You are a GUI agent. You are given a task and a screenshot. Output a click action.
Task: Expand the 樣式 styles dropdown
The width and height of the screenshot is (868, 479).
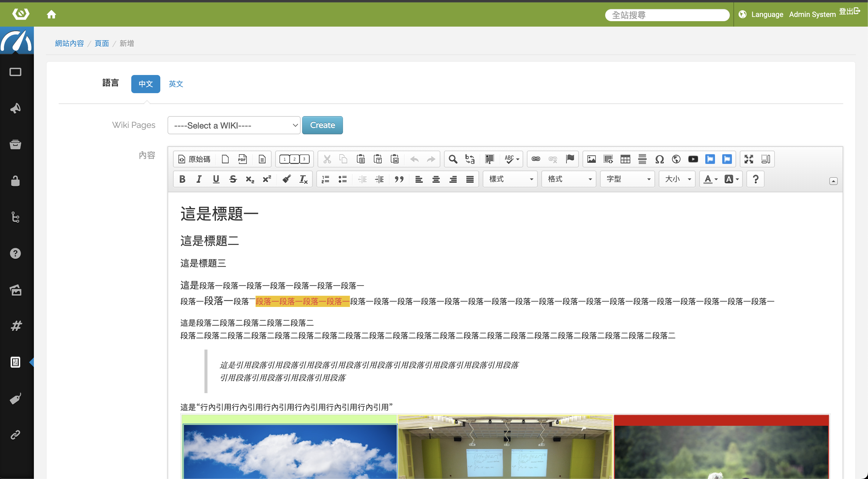(510, 179)
